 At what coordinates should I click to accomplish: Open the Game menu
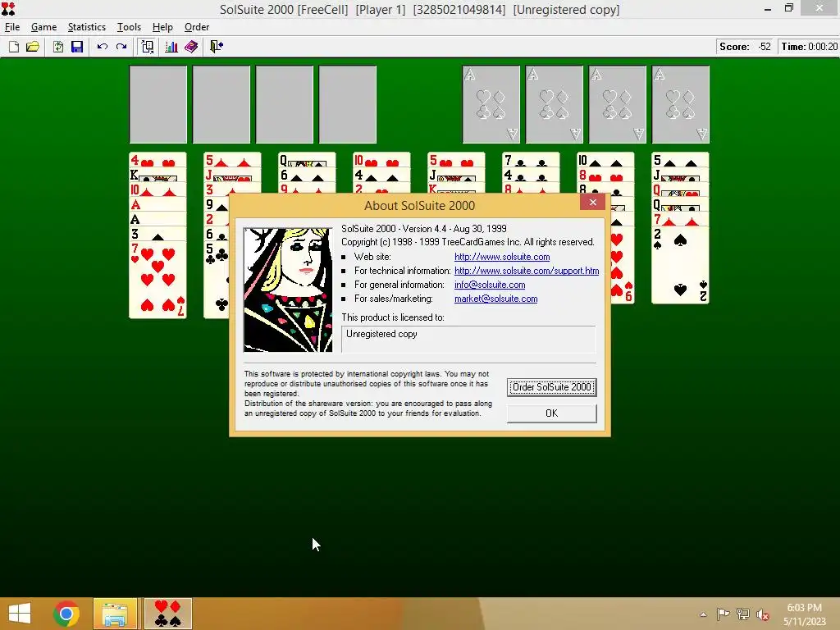tap(44, 27)
